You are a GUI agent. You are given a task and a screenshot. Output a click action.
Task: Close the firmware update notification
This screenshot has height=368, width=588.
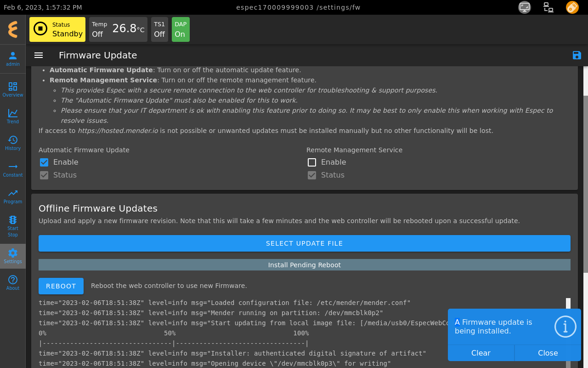click(x=548, y=353)
